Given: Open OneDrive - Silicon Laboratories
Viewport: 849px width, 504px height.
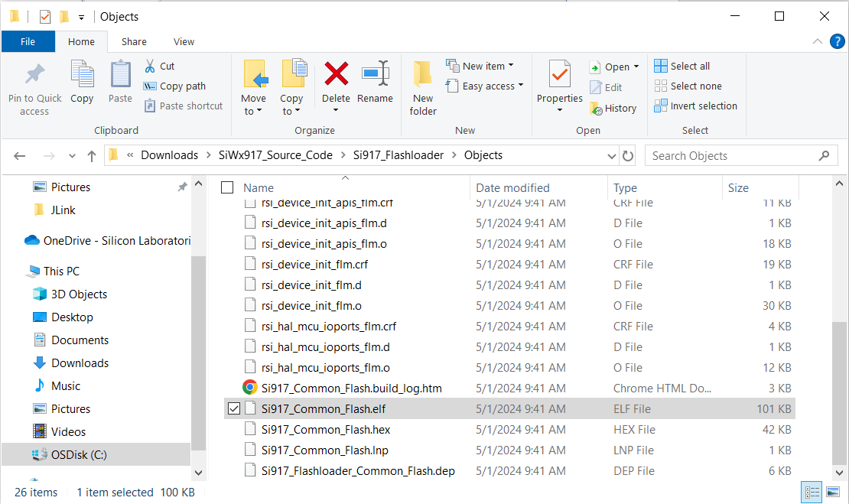Looking at the screenshot, I should coord(107,241).
